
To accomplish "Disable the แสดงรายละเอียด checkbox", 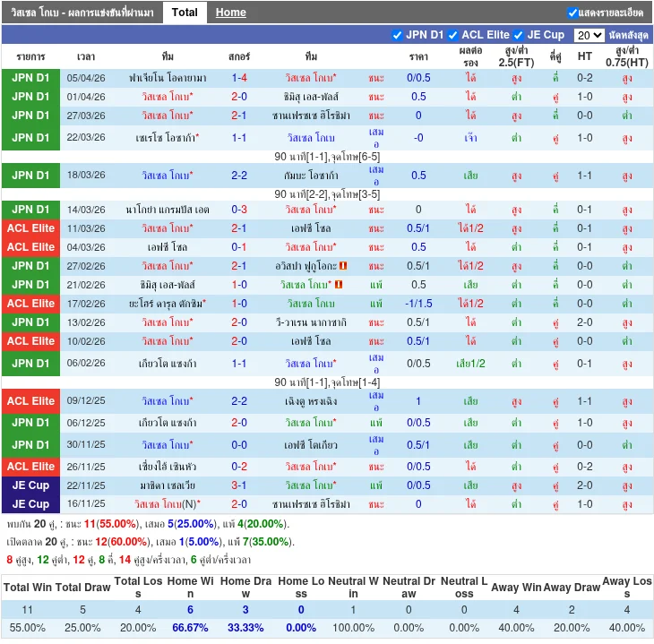I will (572, 13).
